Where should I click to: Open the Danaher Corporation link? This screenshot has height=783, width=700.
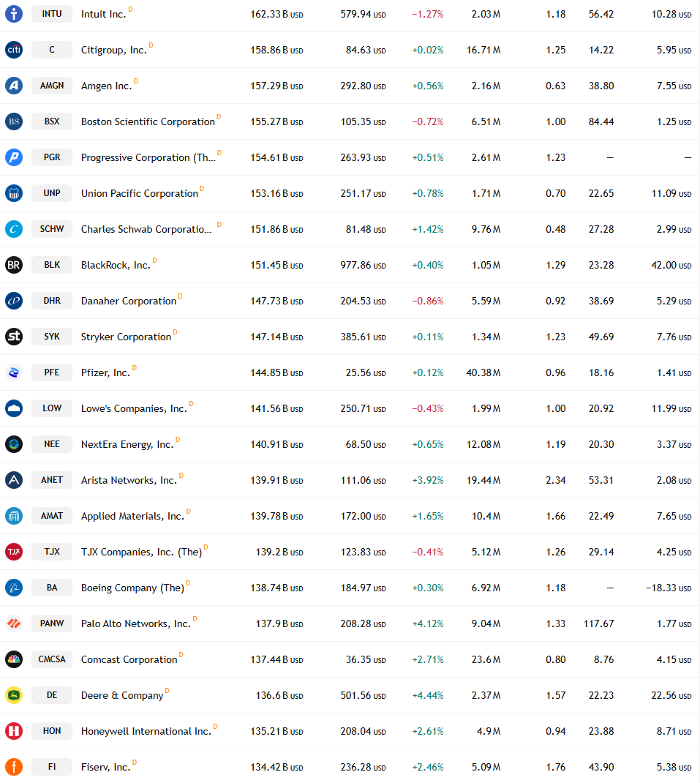[x=128, y=301]
